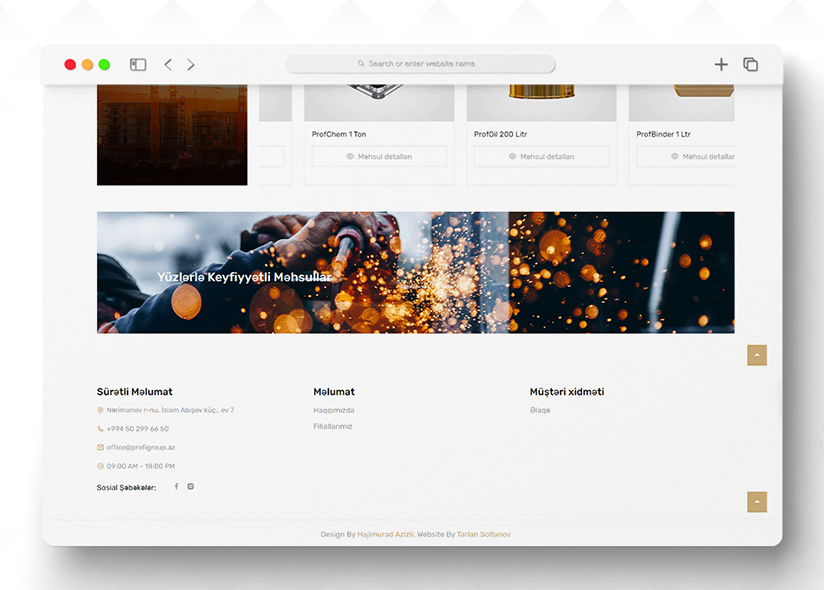Click the Nərimanov r-nu address text
The height and width of the screenshot is (590, 824).
(x=170, y=410)
